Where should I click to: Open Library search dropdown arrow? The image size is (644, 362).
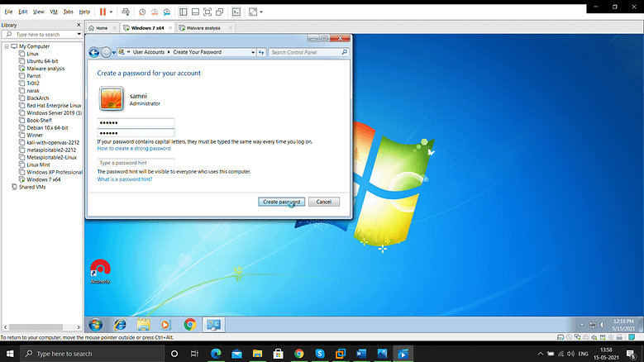(79, 35)
